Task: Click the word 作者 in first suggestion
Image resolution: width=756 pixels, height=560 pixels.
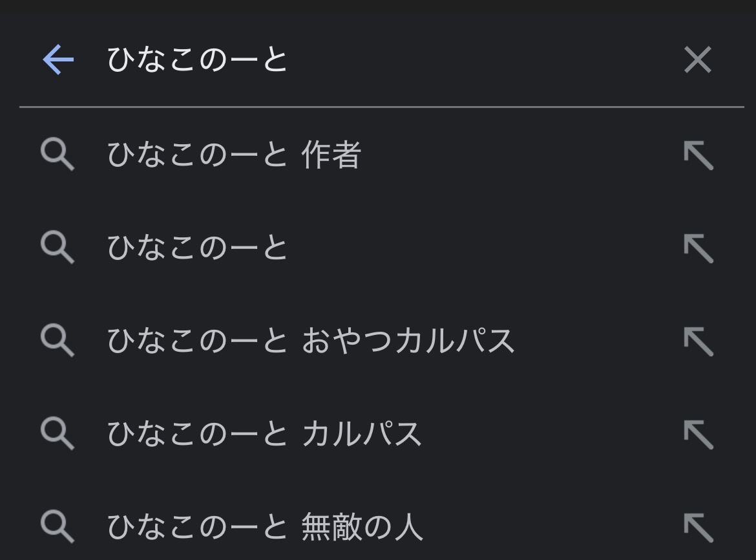Action: click(331, 156)
